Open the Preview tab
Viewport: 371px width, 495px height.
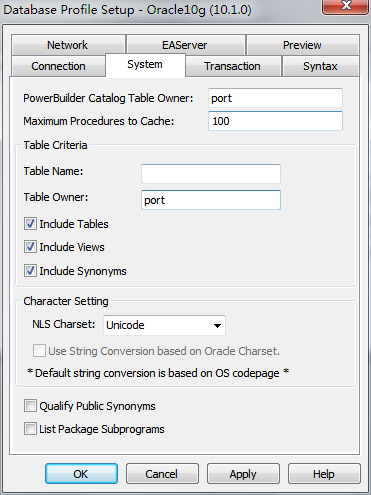click(302, 45)
